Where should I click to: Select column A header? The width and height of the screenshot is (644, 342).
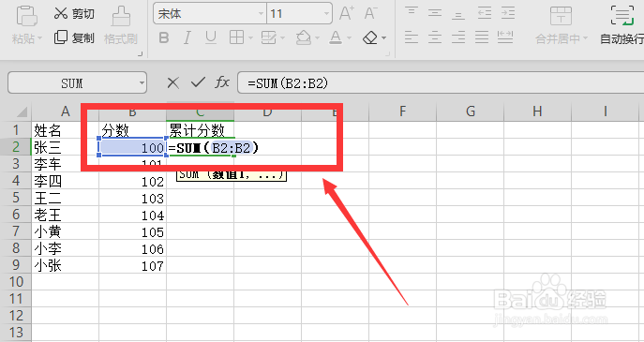pyautogui.click(x=65, y=112)
